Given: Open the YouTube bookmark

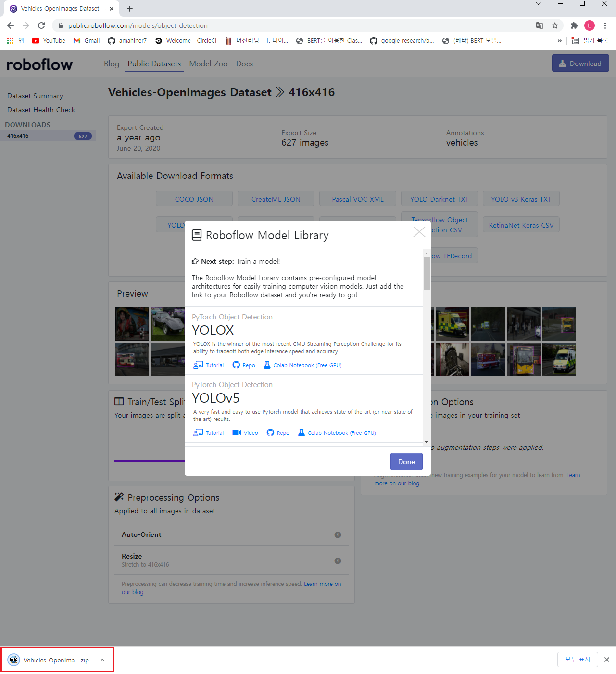Looking at the screenshot, I should [49, 41].
